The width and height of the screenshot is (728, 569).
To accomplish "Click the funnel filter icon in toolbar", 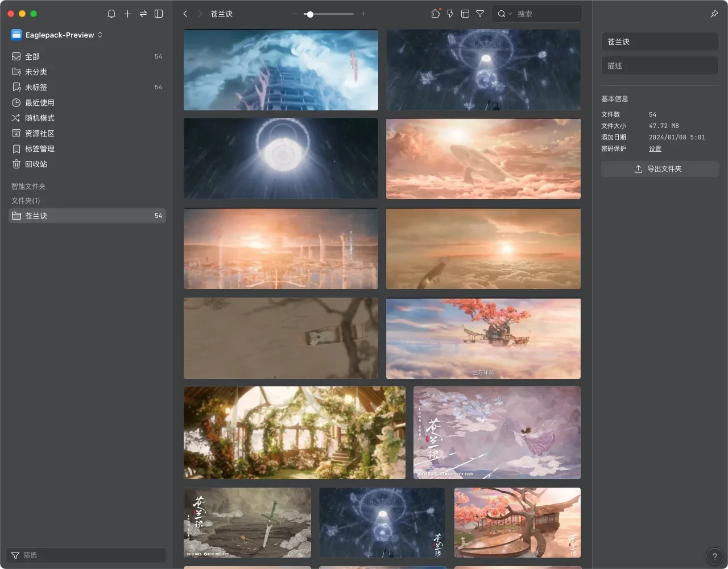I will coord(480,14).
